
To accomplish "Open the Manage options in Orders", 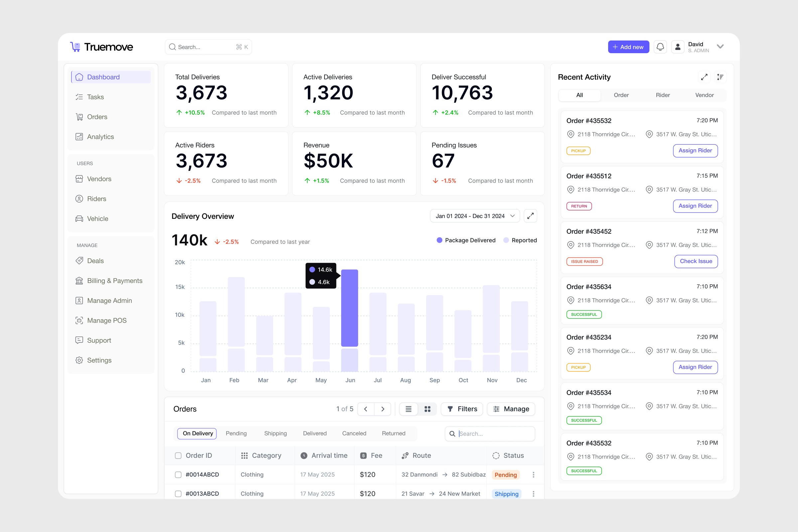I will (x=511, y=409).
